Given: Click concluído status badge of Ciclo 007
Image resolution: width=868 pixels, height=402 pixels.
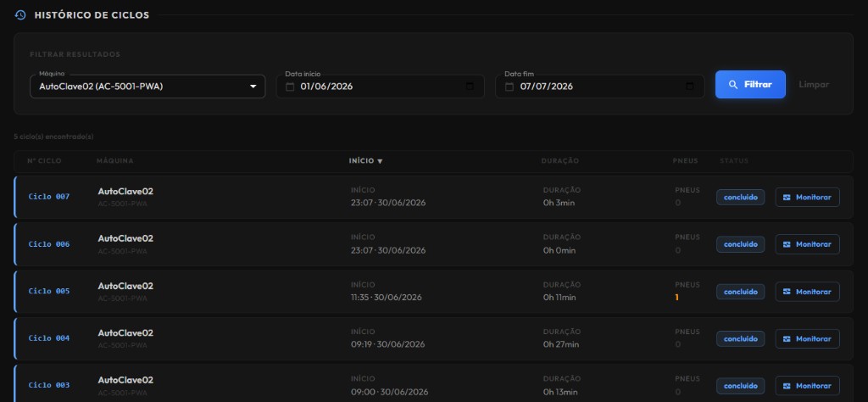Looking at the screenshot, I should (741, 197).
